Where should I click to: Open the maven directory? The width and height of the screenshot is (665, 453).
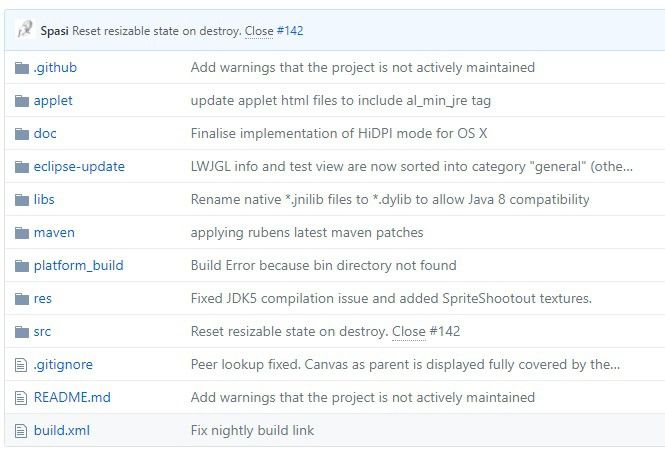(x=54, y=232)
